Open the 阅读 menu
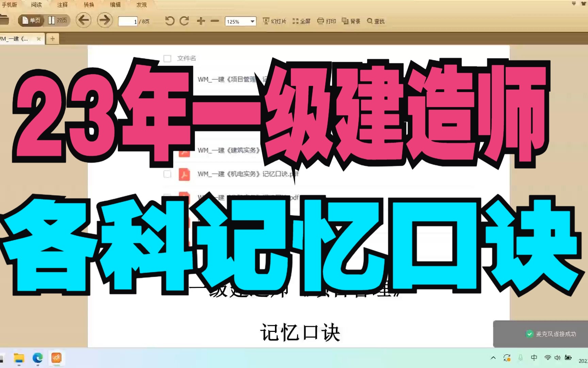Viewport: 588px width, 368px height. tap(36, 5)
